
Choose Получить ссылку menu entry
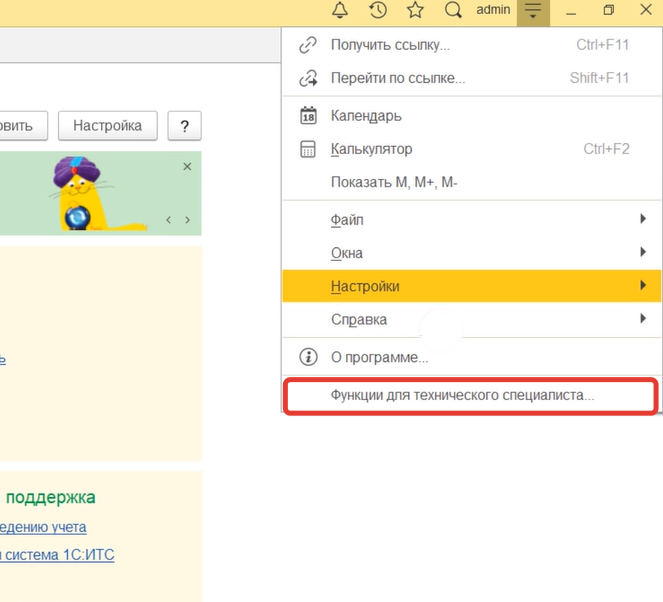pos(390,45)
